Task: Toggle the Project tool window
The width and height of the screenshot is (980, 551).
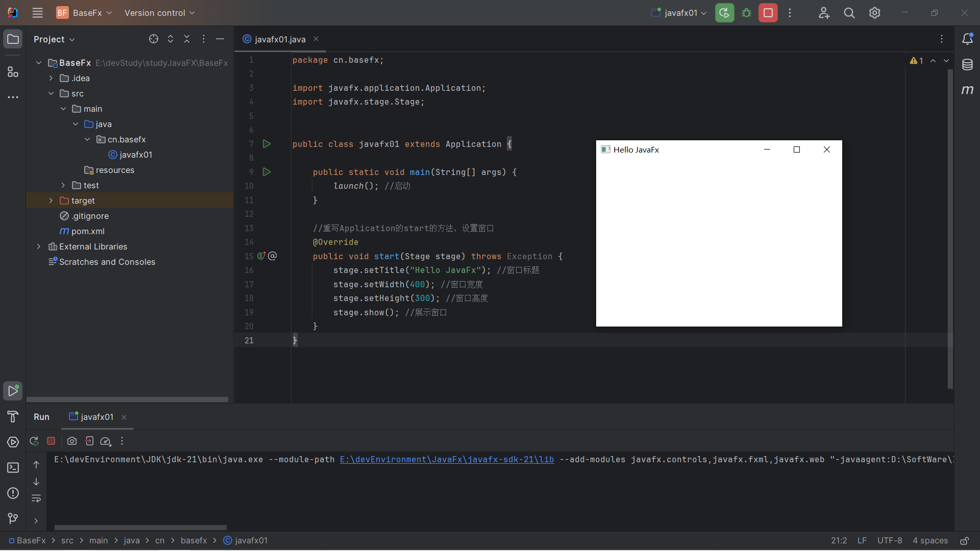Action: coord(13,39)
